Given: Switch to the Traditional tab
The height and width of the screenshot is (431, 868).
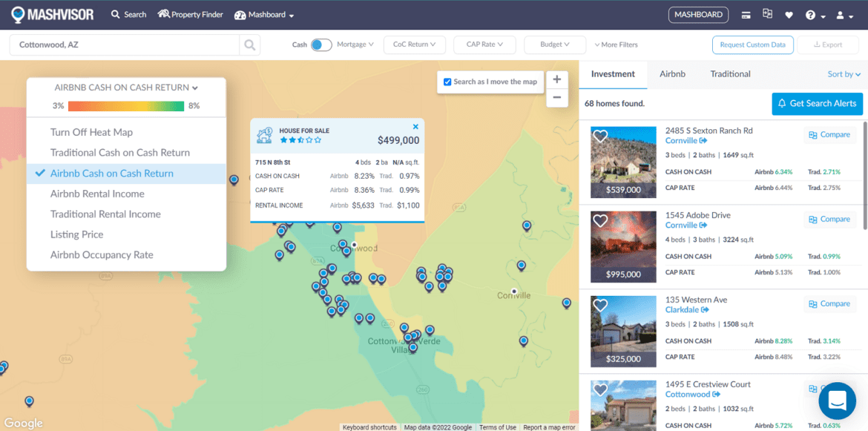Looking at the screenshot, I should [x=729, y=74].
